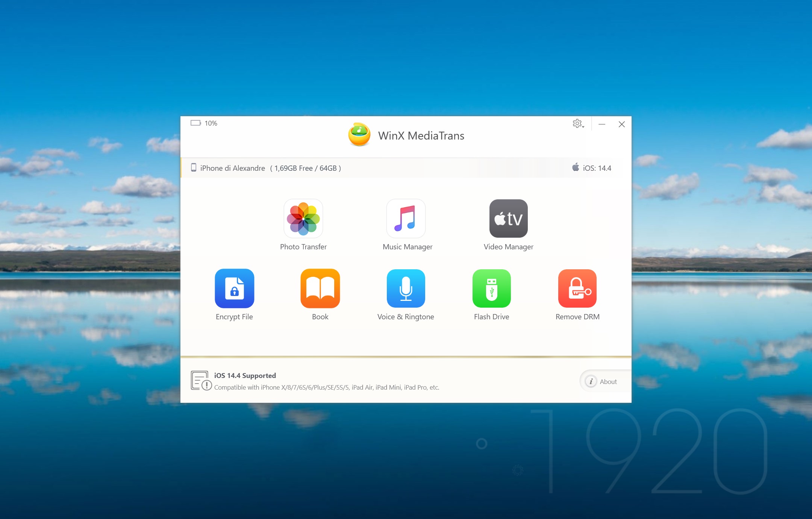This screenshot has width=812, height=519.
Task: Click the iOS support notice icon
Action: point(201,381)
